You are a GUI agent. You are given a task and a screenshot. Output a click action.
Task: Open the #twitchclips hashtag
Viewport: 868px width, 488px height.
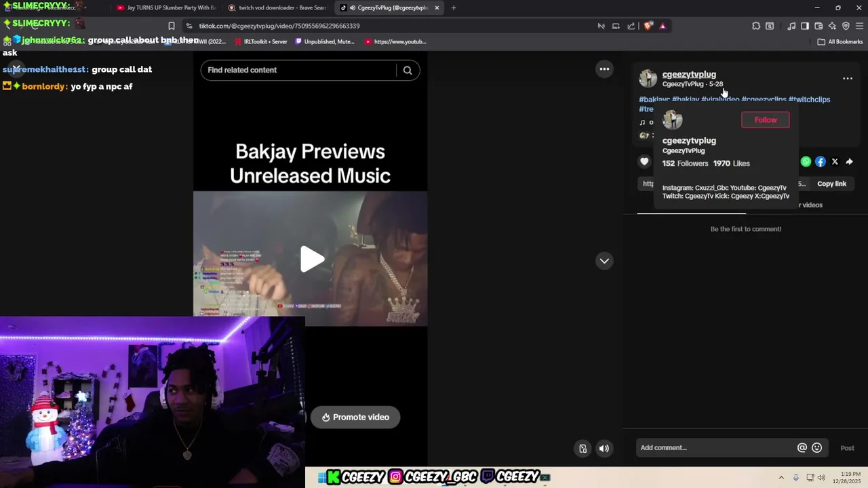809,100
